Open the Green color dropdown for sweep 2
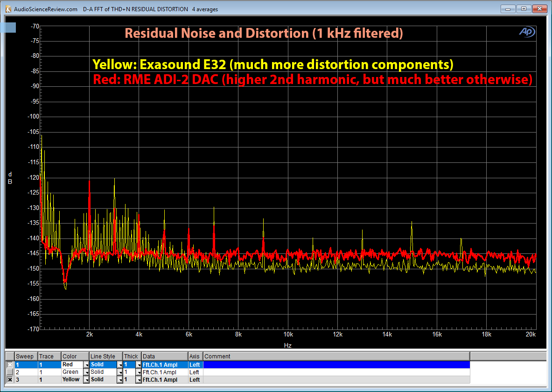The height and width of the screenshot is (392, 552). tap(86, 372)
